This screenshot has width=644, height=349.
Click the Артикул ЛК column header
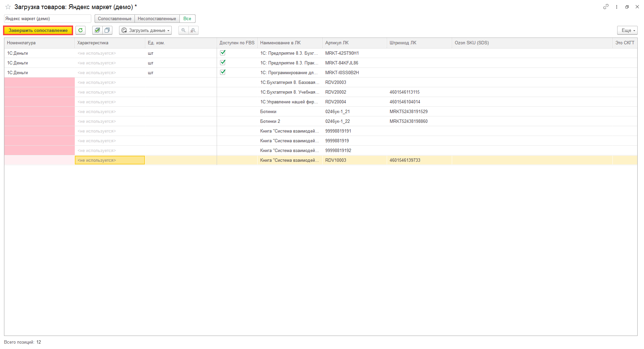(x=355, y=43)
